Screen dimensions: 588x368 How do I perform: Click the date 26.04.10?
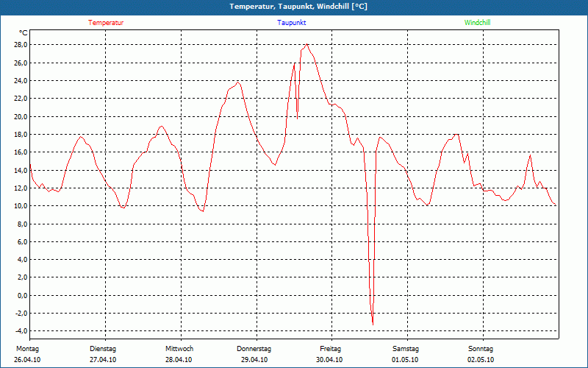click(x=27, y=360)
